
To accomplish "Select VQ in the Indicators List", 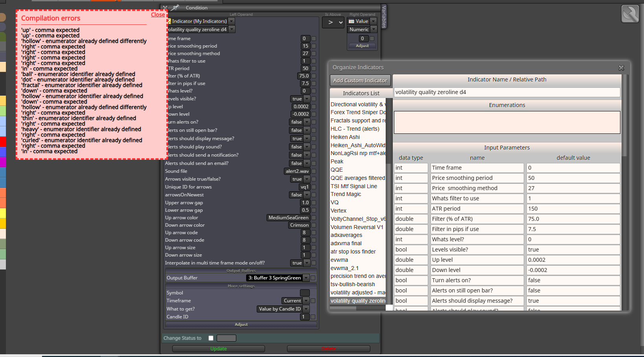I will 335,202.
